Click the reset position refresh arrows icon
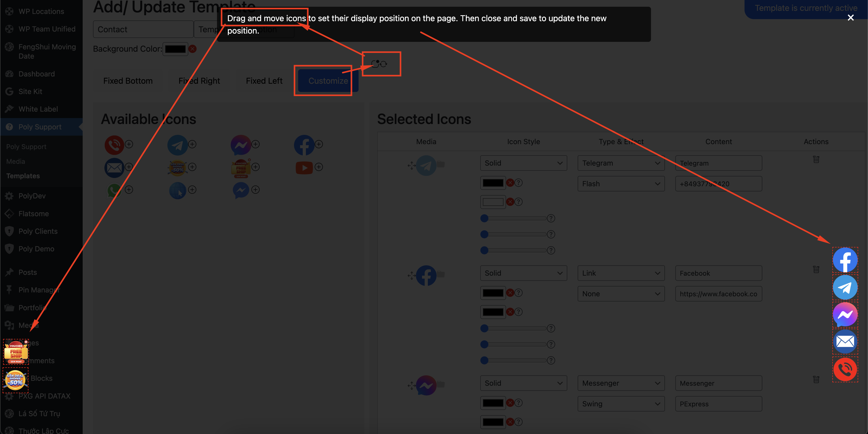868x434 pixels. [383, 64]
